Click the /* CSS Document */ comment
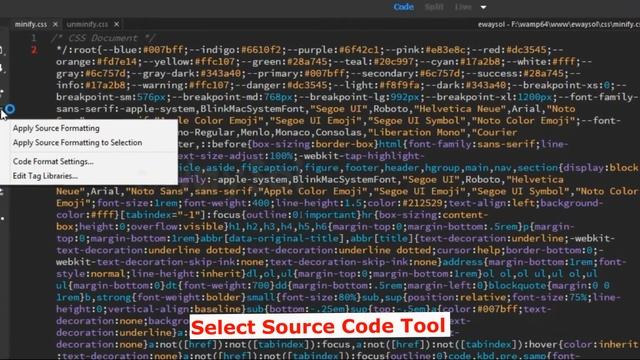Image resolution: width=640 pixels, height=360 pixels. click(x=102, y=38)
